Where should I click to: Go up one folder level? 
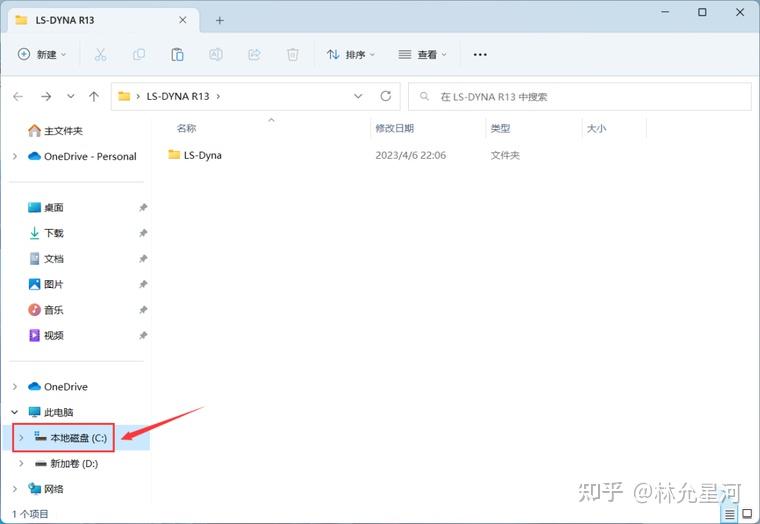click(94, 96)
